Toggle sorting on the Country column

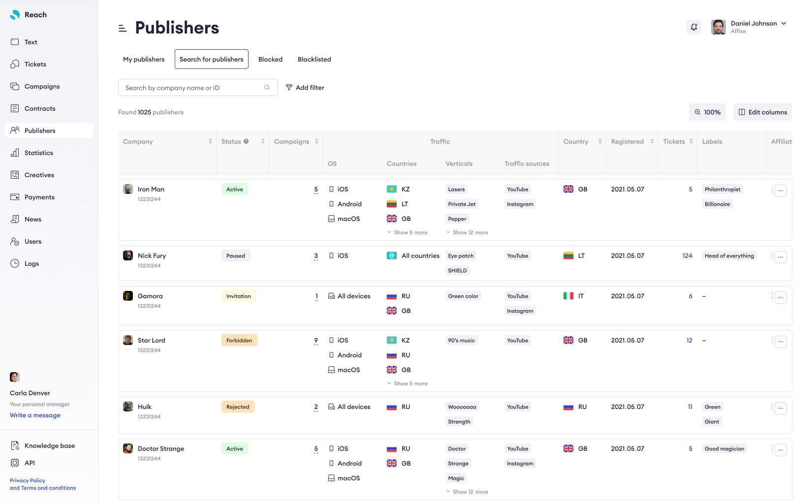(600, 141)
